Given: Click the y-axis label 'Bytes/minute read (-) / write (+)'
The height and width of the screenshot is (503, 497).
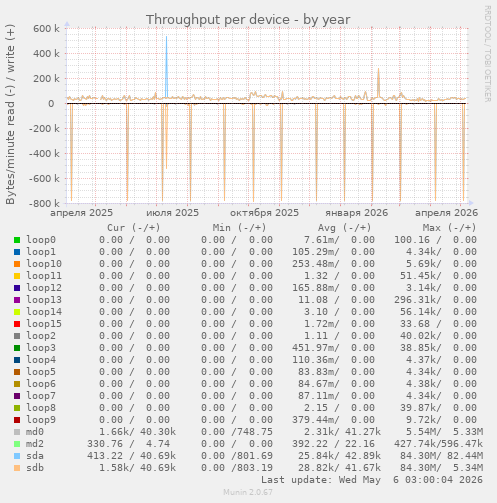Looking at the screenshot, I should coord(10,114).
